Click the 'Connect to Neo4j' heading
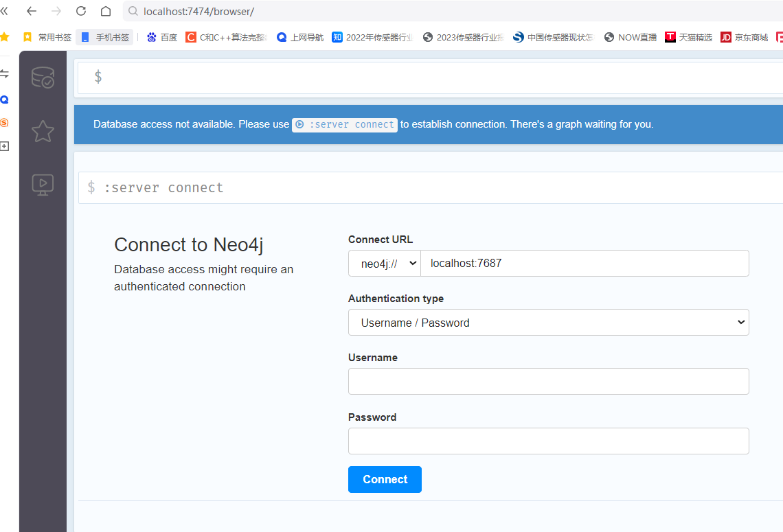 [188, 244]
